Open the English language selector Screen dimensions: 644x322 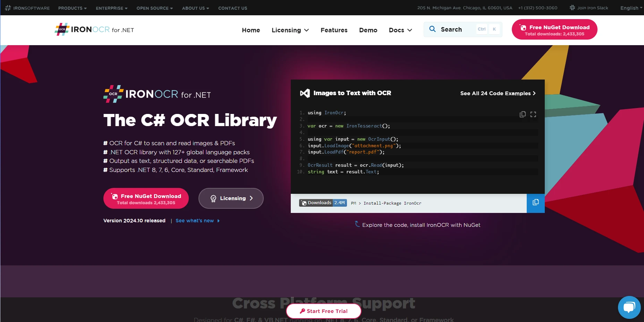[x=631, y=8]
